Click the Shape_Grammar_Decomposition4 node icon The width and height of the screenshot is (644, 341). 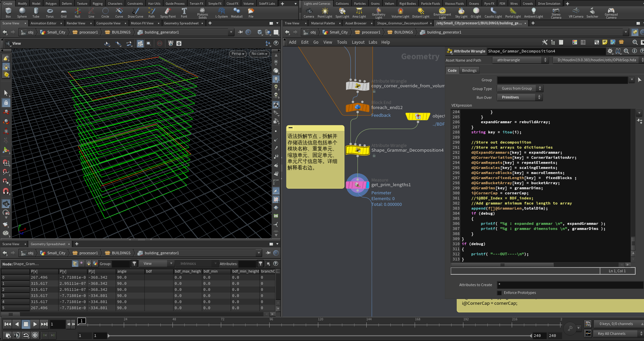(358, 150)
